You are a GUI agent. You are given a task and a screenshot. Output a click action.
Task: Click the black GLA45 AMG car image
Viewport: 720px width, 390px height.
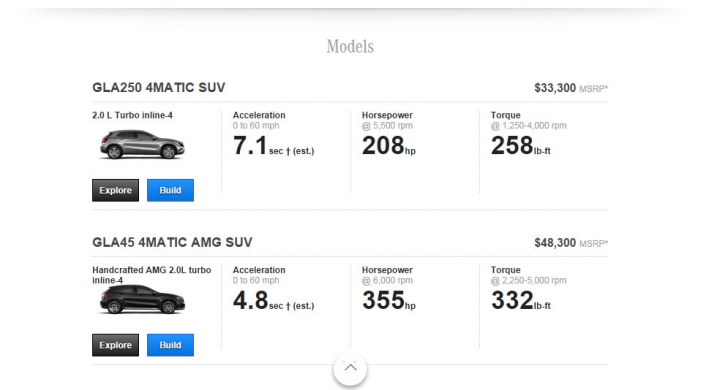(142, 300)
